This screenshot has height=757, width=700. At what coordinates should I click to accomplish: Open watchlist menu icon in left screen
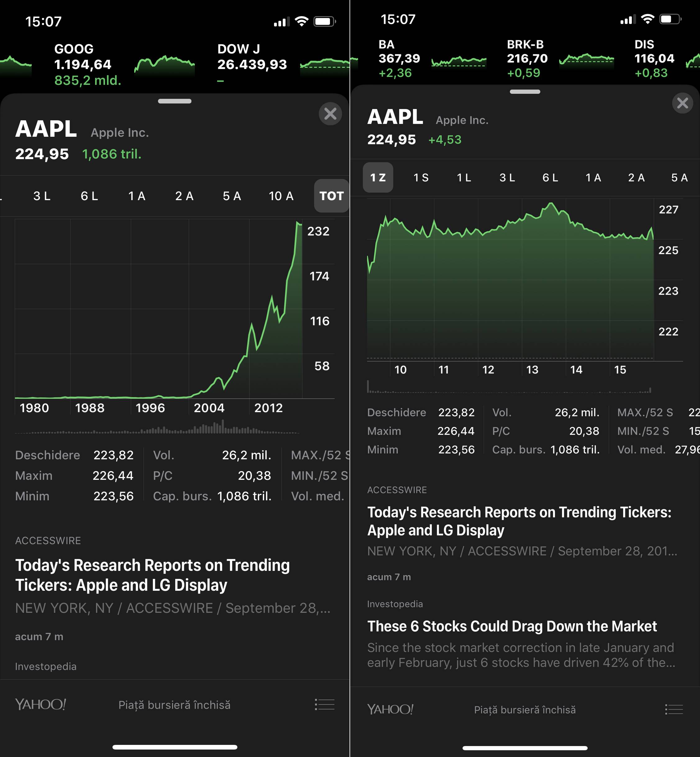pos(325,705)
